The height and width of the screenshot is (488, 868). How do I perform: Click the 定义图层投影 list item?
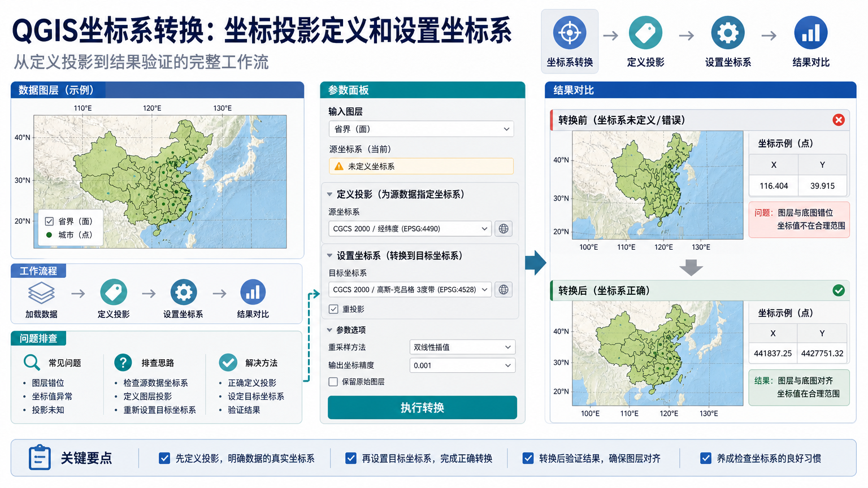[147, 396]
